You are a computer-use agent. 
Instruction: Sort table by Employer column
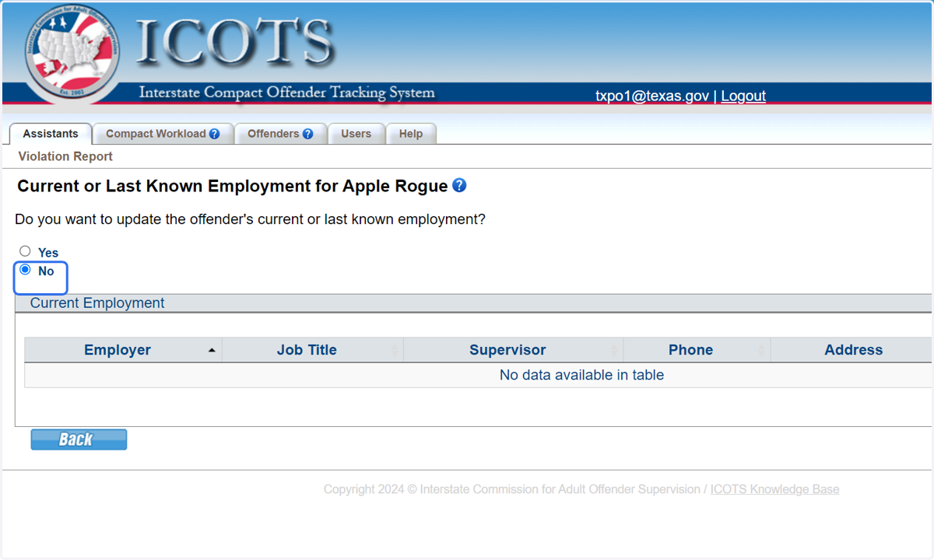(123, 350)
